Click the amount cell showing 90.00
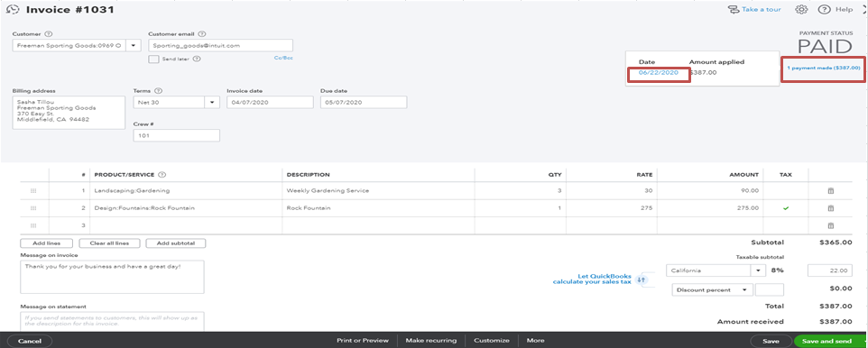The height and width of the screenshot is (348, 868). point(710,191)
